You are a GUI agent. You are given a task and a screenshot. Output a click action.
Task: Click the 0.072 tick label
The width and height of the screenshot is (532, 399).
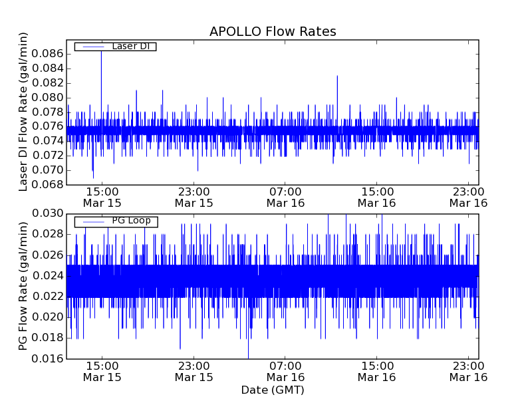(x=47, y=156)
